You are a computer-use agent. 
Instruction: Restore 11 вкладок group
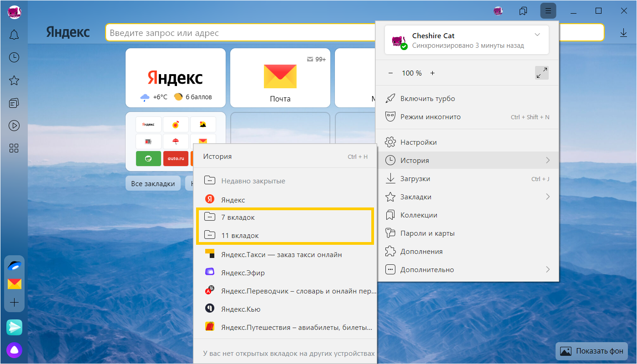285,236
